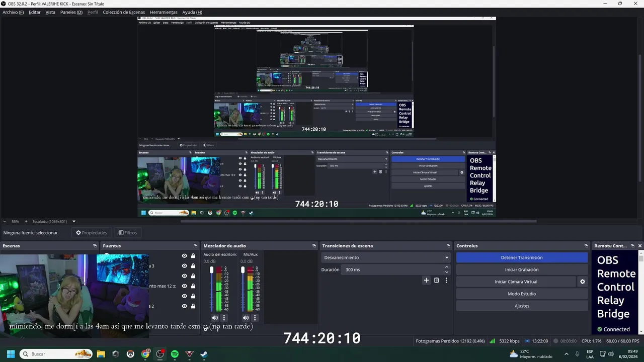This screenshot has height=362, width=644.
Task: Mute the Audio del escritorio channel
Action: coord(215,318)
